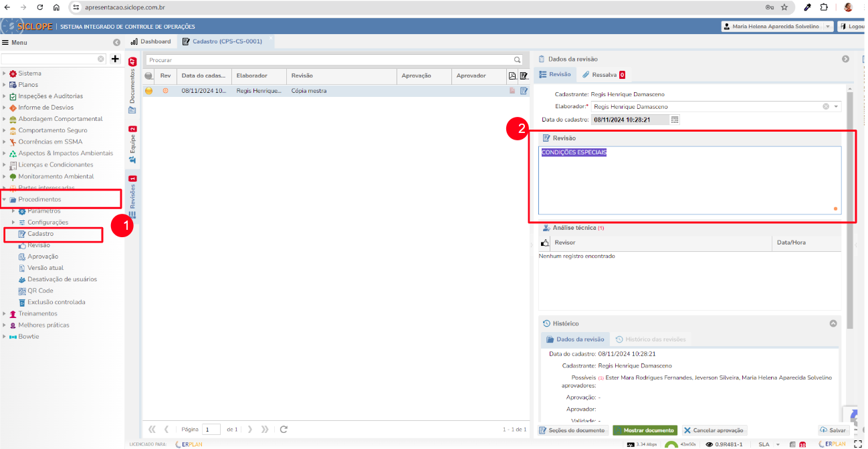The height and width of the screenshot is (449, 868).
Task: Click the Revisão text area
Action: [x=689, y=180]
